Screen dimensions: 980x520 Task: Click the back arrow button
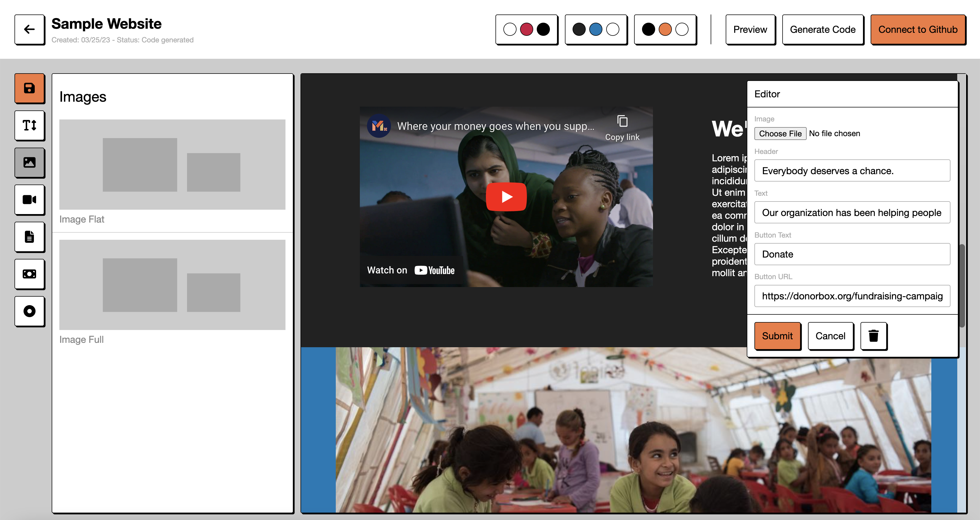point(29,29)
